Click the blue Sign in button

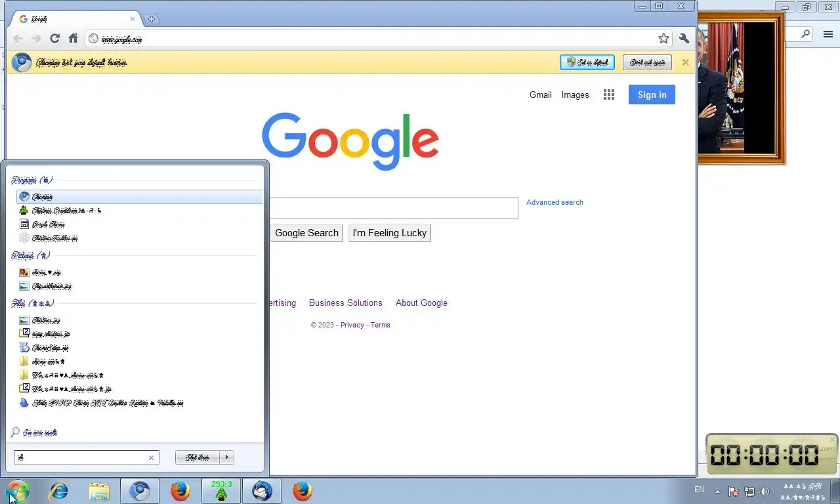pyautogui.click(x=652, y=94)
